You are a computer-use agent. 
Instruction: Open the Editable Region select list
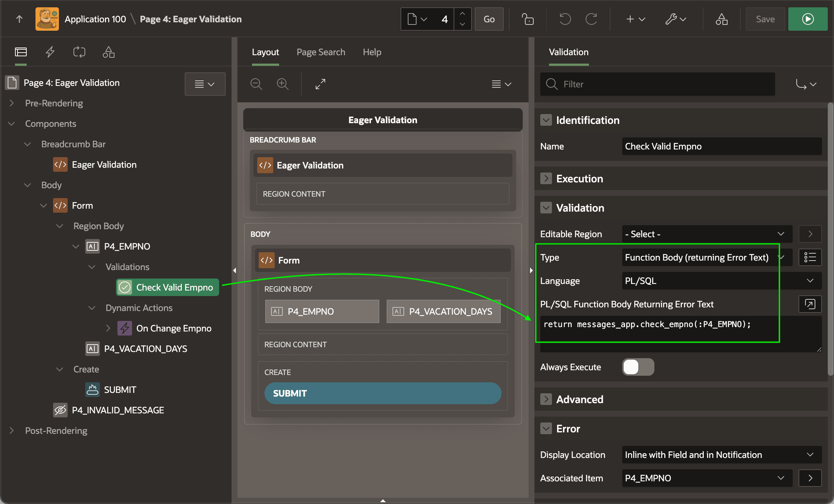[707, 234]
